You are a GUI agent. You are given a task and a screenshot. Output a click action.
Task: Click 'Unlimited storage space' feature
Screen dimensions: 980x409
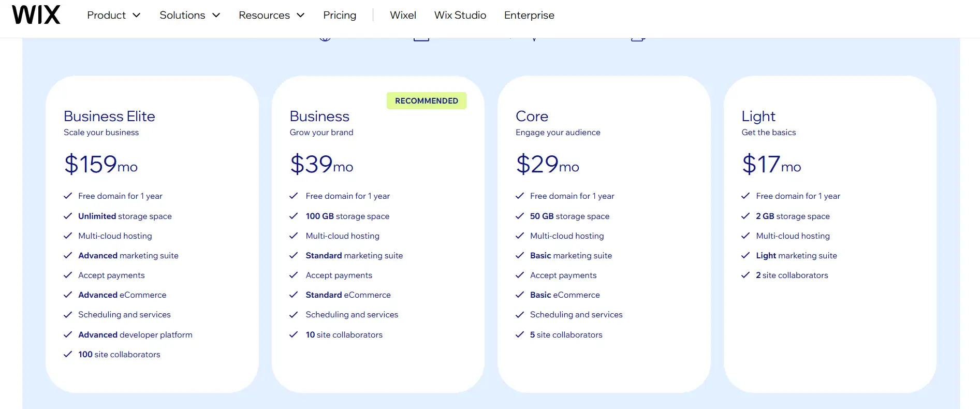125,216
